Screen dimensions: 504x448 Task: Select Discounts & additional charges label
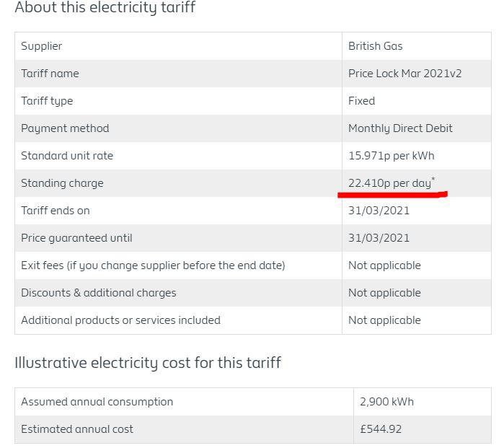99,293
